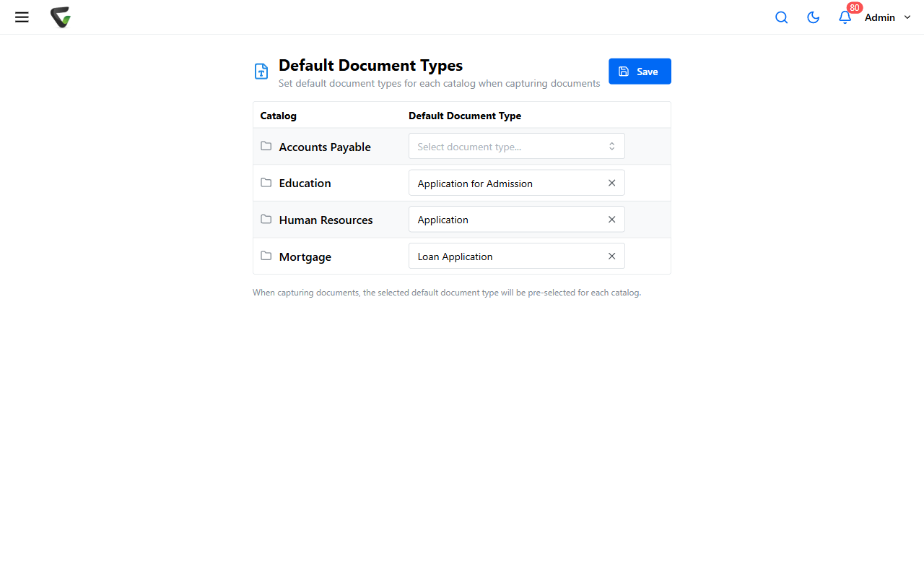
Task: Click the Mortgage catalog name
Action: (305, 257)
